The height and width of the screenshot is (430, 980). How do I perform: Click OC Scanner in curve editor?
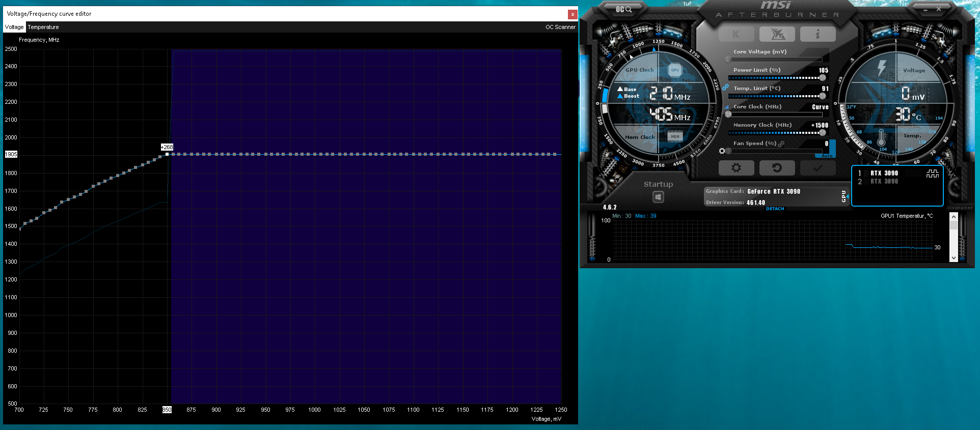coord(560,27)
